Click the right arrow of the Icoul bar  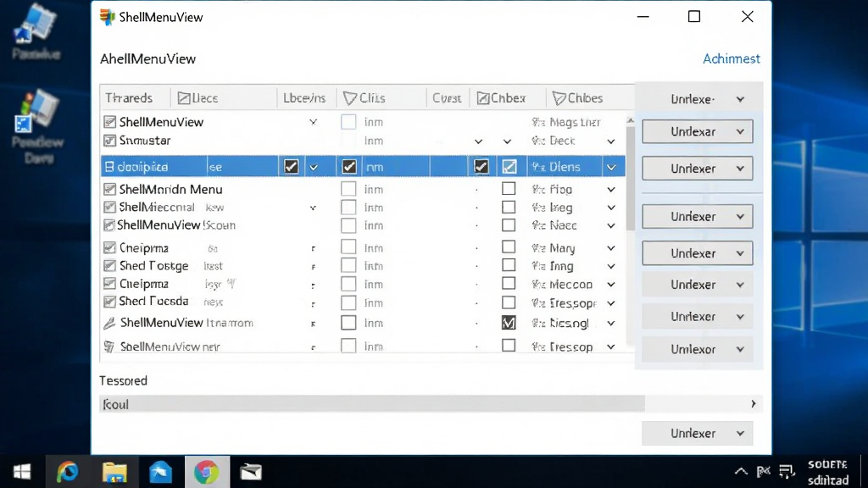pos(754,404)
